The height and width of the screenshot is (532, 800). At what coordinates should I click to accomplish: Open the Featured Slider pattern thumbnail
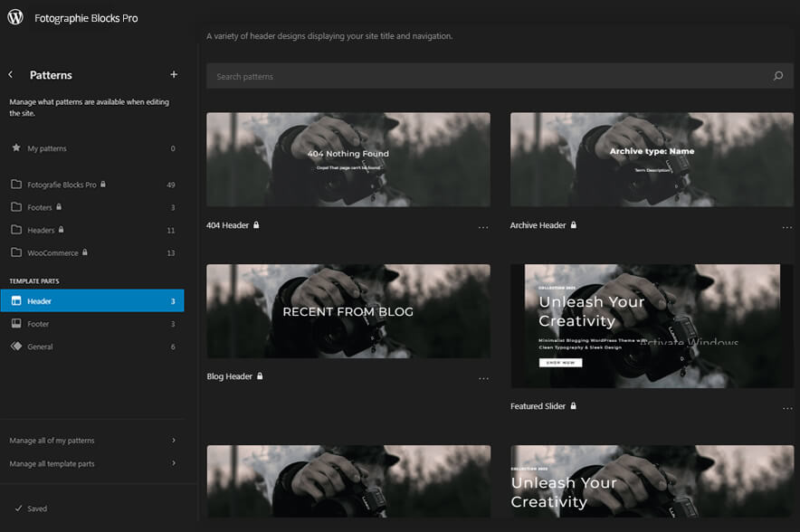(652, 326)
